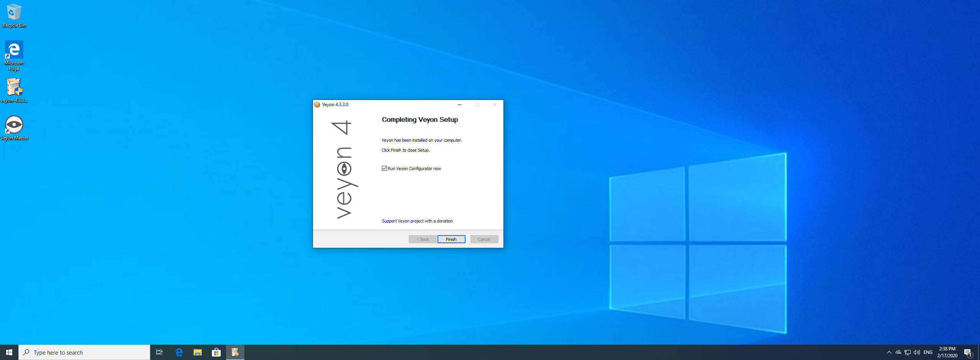
Task: Click the Veyon 4.3.3.0 window title
Action: [335, 105]
